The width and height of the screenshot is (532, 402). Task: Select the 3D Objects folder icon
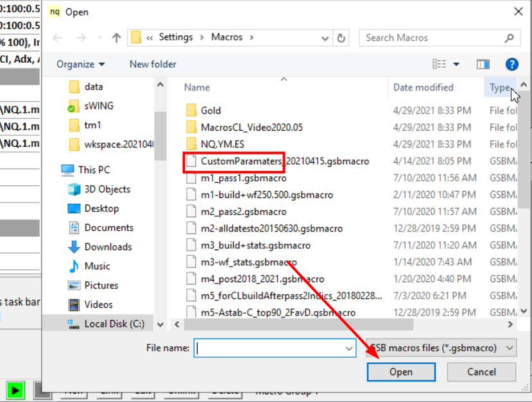[x=74, y=189]
